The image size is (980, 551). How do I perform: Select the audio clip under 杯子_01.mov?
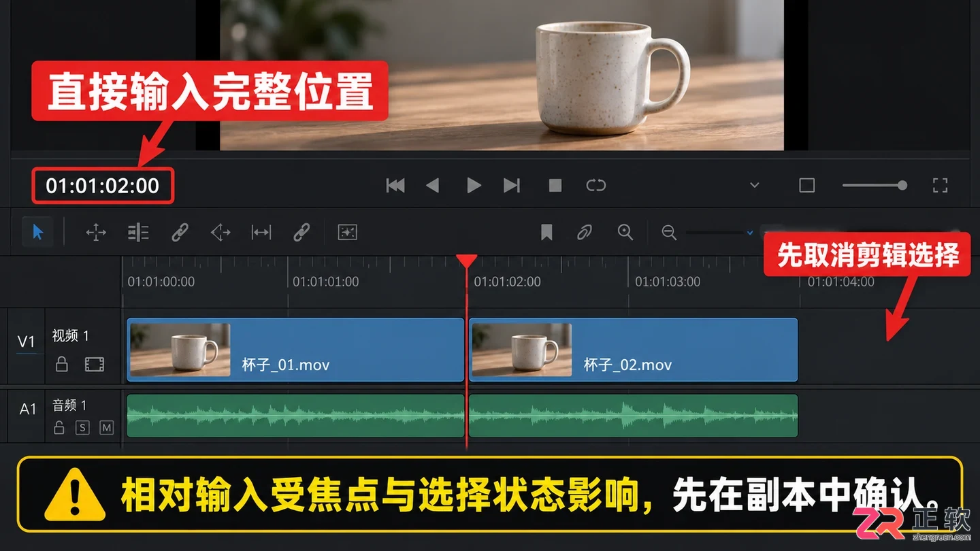[295, 416]
